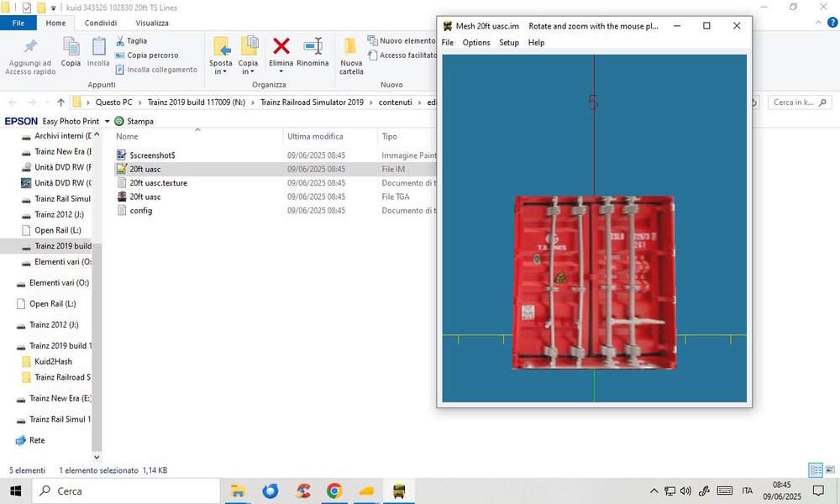
Task: Click Trainz 2019 build 117009 (N:) breadcrumb
Action: [196, 102]
